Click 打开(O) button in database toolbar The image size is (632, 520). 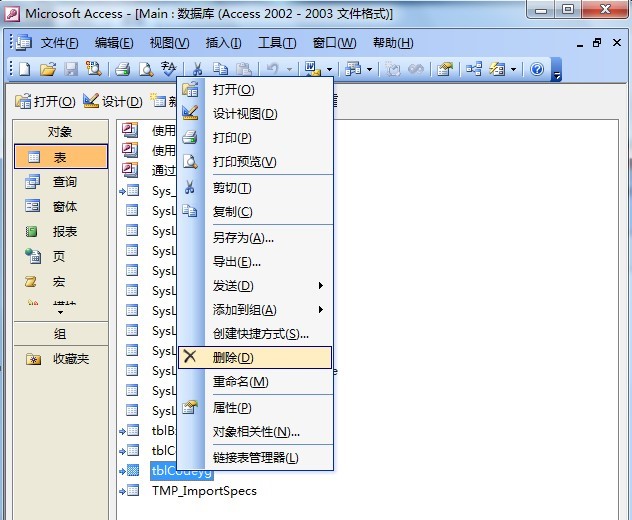(x=45, y=101)
